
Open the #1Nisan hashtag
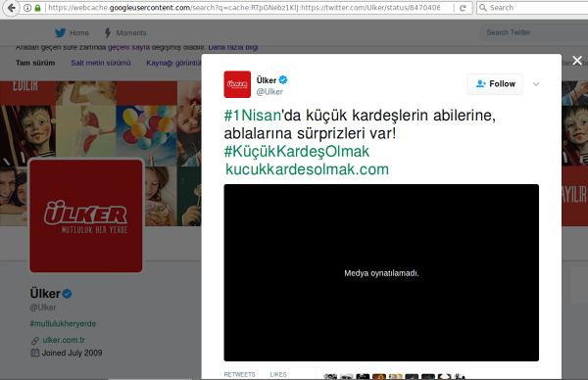pos(253,116)
